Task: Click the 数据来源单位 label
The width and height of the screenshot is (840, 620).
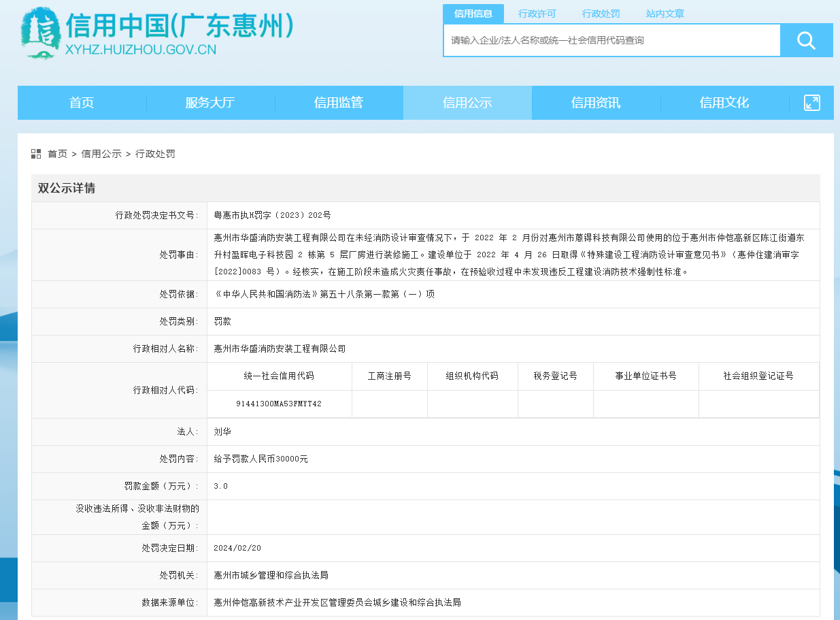Action: (x=170, y=602)
